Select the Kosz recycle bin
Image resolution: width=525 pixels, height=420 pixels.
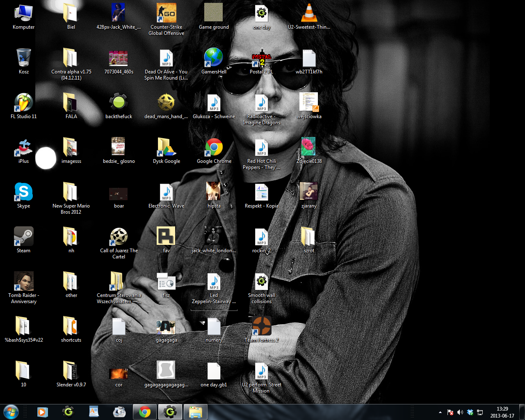pyautogui.click(x=23, y=58)
